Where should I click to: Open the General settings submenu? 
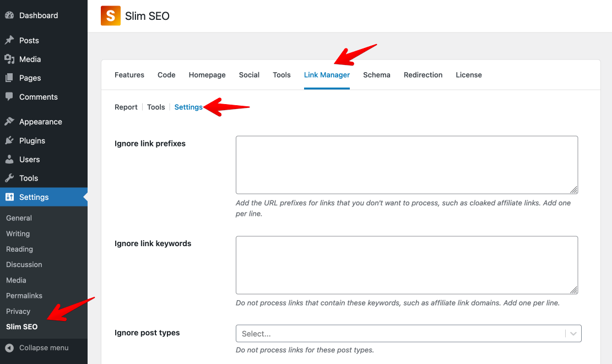pyautogui.click(x=19, y=218)
